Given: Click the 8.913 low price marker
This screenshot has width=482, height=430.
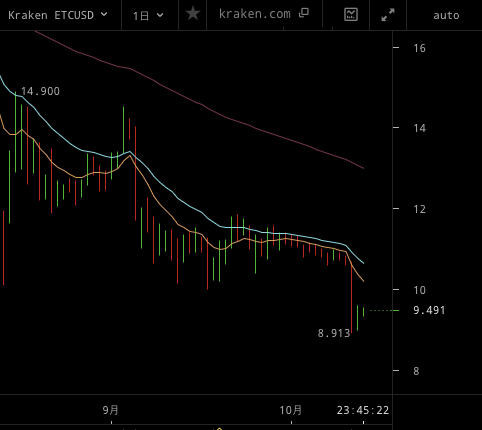Looking at the screenshot, I should tap(334, 333).
